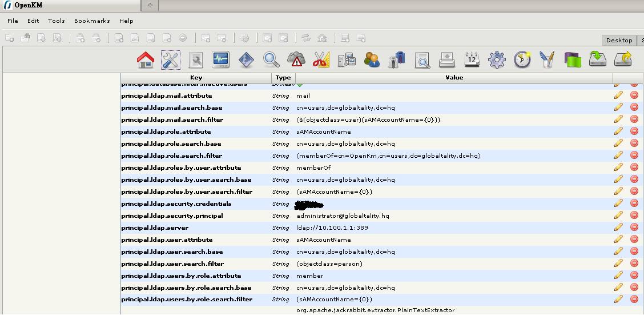Click the green arrow import drive icon
The height and width of the screenshot is (315, 644).
pyautogui.click(x=597, y=59)
